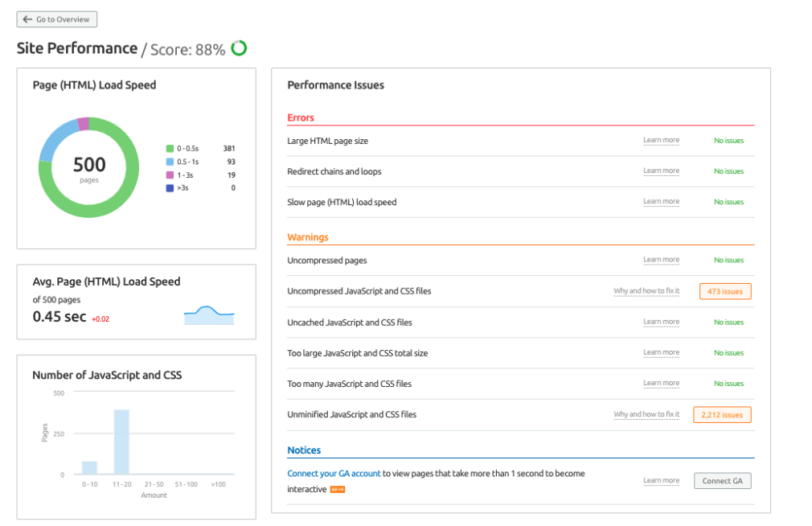Click Learn more for Large HTML page size
Screen dimensions: 812x526
[x=661, y=141]
